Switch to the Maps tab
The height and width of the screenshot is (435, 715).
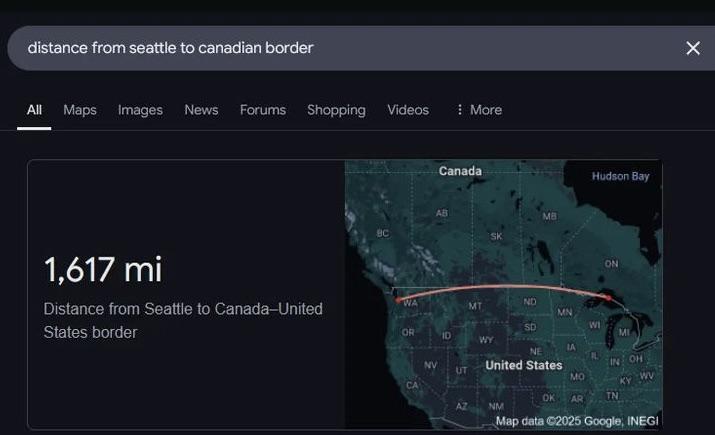pyautogui.click(x=80, y=110)
